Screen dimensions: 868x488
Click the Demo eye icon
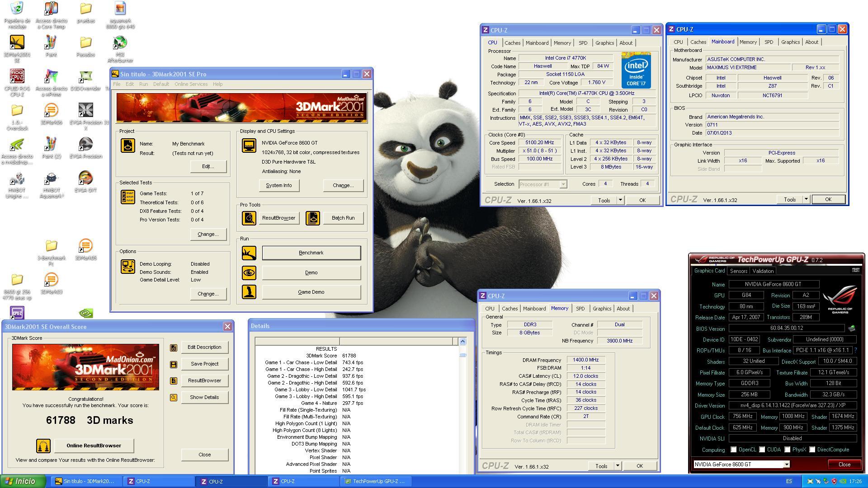[249, 272]
